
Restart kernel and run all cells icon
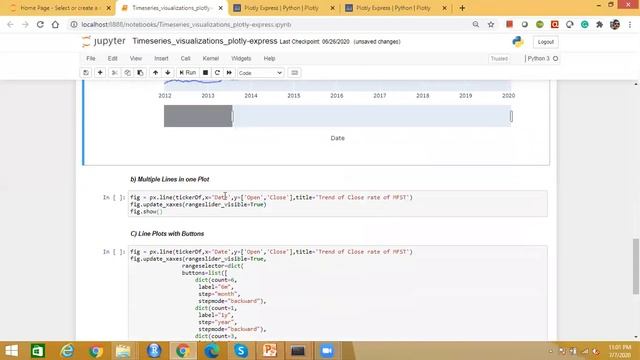[x=229, y=73]
